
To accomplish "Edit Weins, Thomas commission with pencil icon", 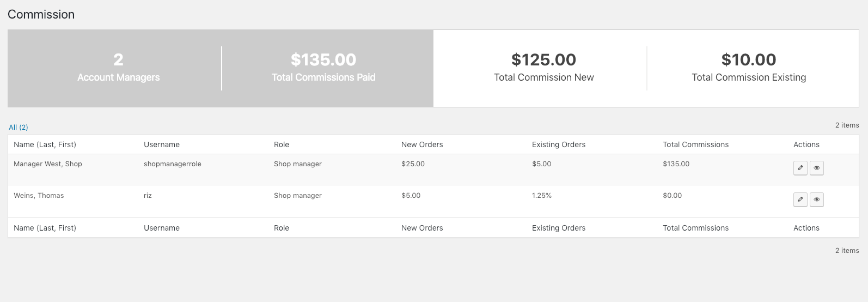I will pyautogui.click(x=800, y=200).
